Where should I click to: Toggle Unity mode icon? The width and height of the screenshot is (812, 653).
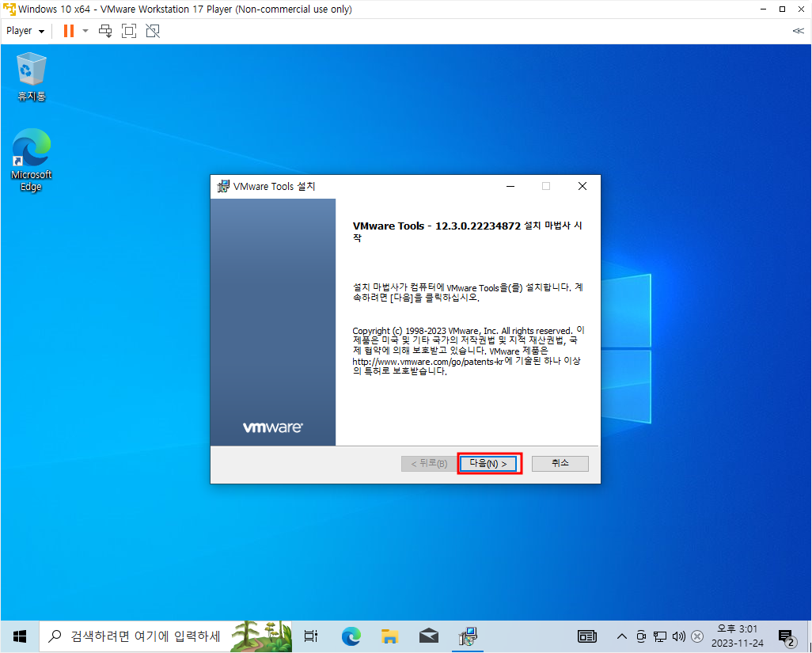tap(153, 31)
